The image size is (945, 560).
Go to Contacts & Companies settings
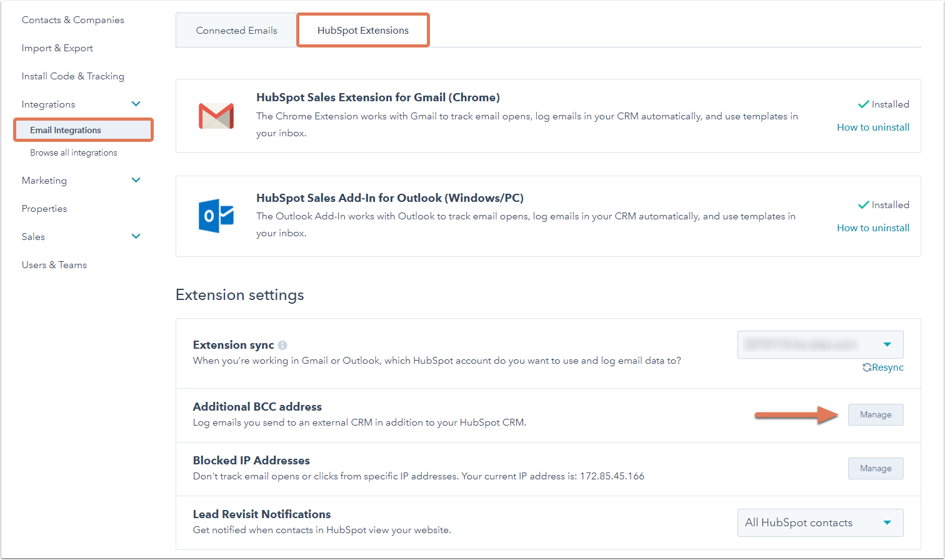pos(72,20)
